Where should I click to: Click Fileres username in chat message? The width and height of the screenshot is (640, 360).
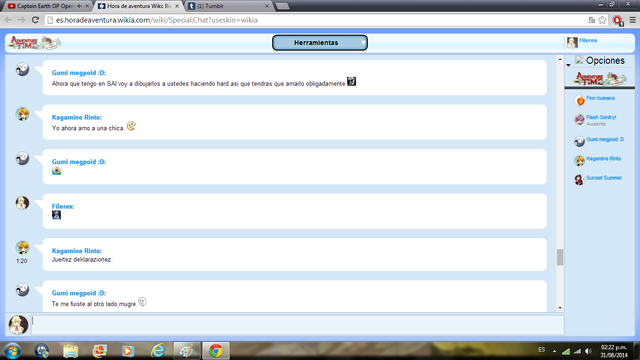coord(63,207)
